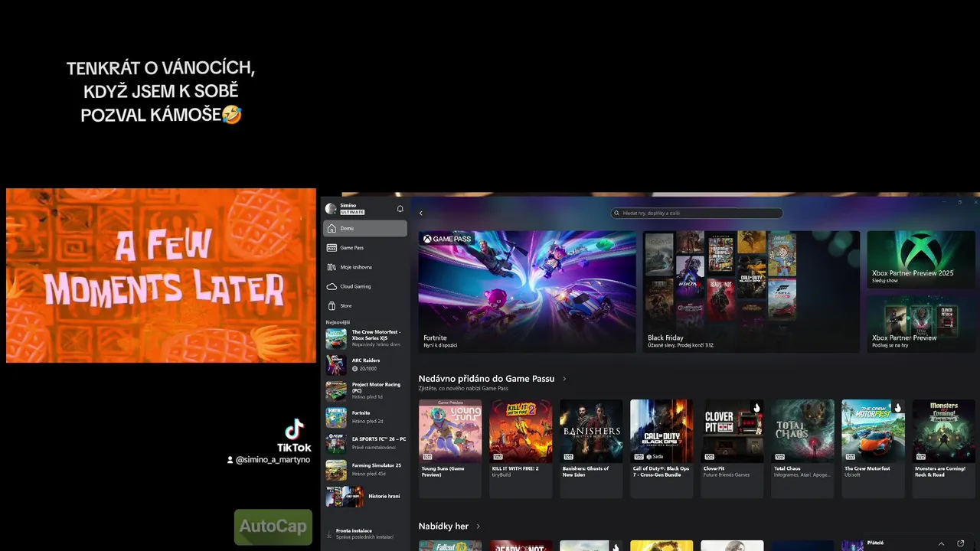The height and width of the screenshot is (551, 980).
Task: Open The Crew Motorfest game card
Action: (x=873, y=448)
